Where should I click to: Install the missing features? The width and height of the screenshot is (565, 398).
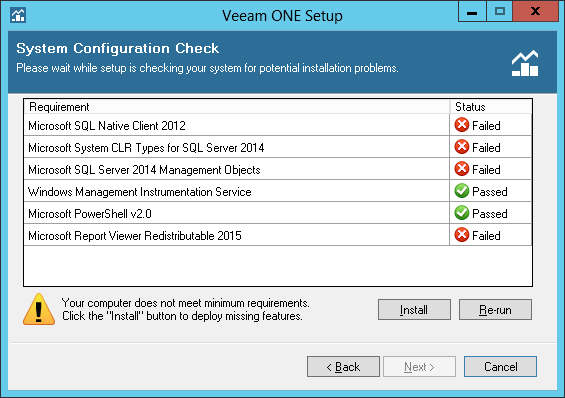pyautogui.click(x=414, y=309)
